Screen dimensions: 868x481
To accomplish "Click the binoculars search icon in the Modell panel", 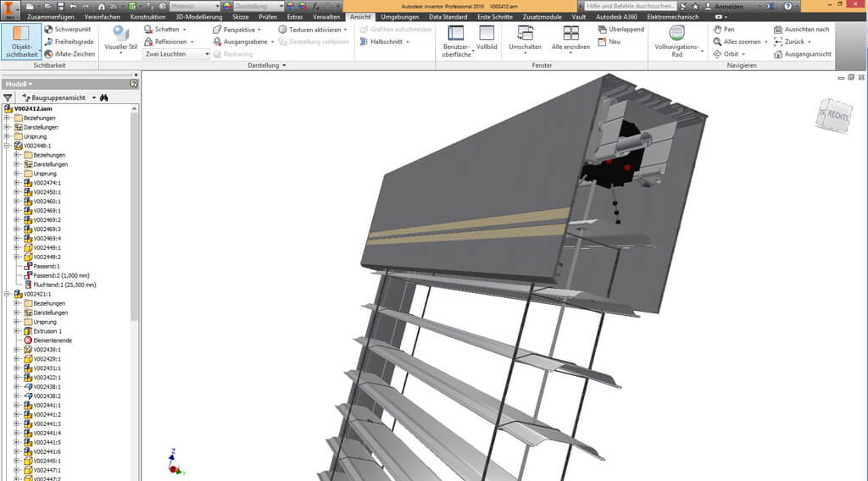I will tap(103, 98).
